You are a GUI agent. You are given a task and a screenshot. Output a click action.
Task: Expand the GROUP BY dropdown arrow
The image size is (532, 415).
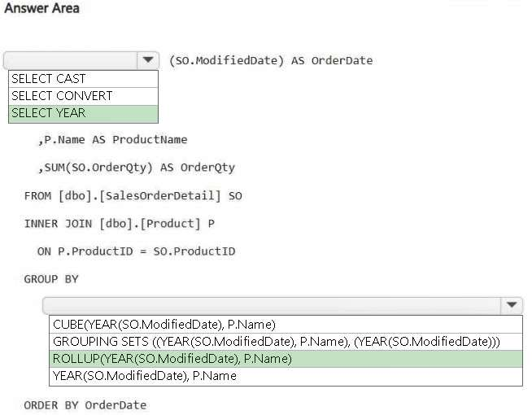[512, 305]
